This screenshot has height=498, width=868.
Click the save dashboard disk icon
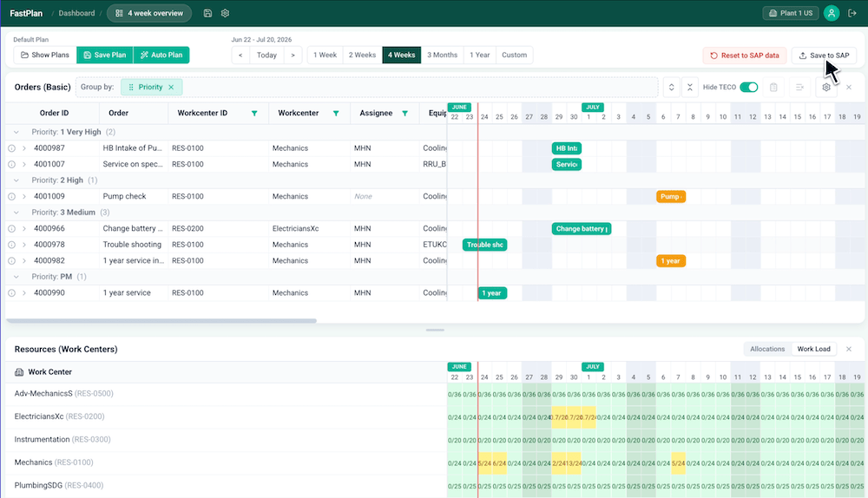207,13
